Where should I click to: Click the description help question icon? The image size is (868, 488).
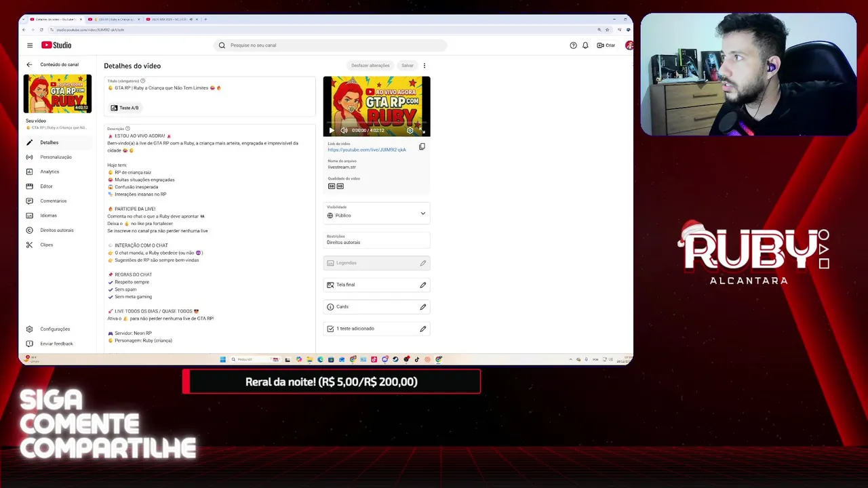(127, 128)
